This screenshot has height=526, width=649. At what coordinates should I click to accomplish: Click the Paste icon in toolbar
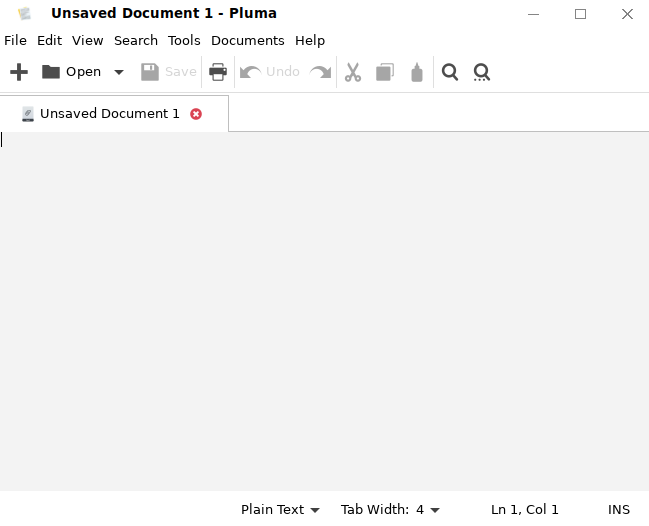[x=417, y=72]
